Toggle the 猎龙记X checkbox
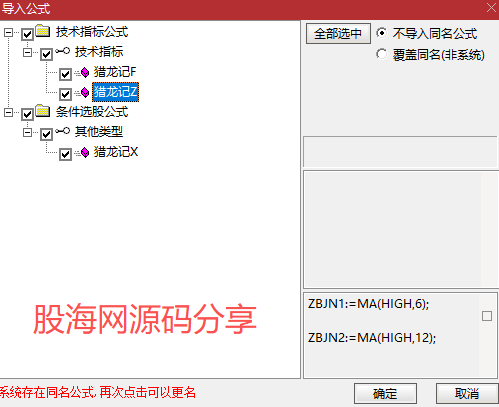The height and width of the screenshot is (407, 499). point(65,154)
